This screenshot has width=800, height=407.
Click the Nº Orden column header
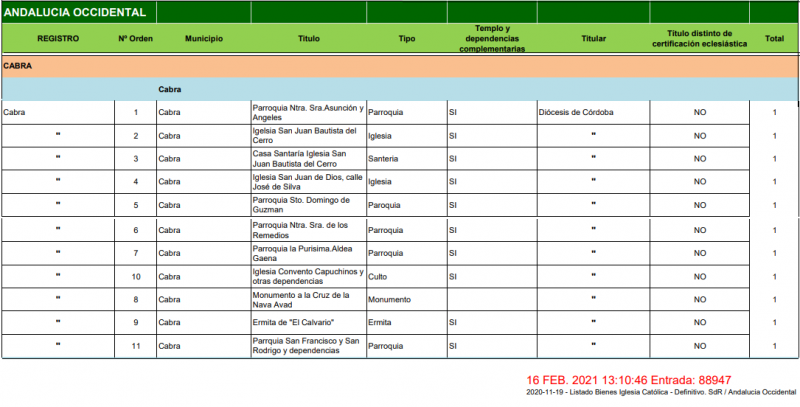pyautogui.click(x=135, y=38)
